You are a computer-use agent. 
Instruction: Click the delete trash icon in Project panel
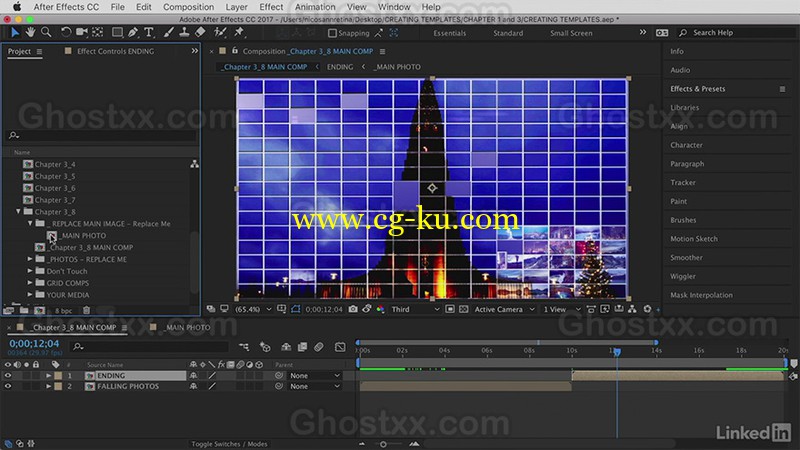coord(86,310)
